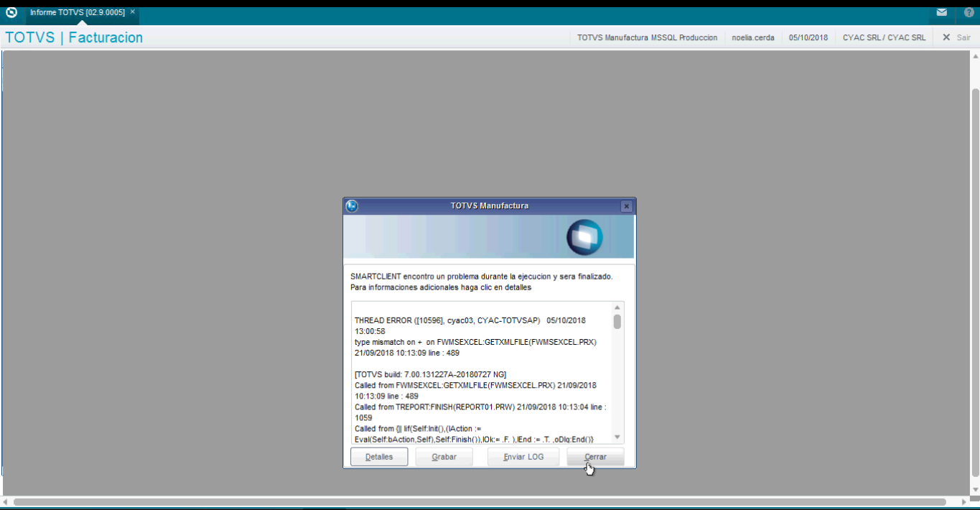980x510 pixels.
Task: Click horizontal scrollbar right arrow
Action: [x=964, y=501]
